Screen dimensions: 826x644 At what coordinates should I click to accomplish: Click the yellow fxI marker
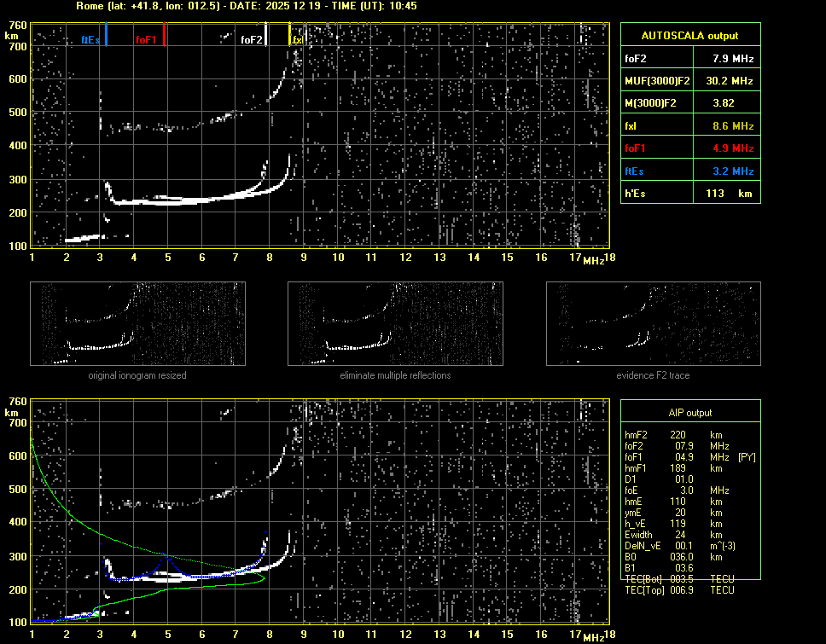tap(290, 35)
